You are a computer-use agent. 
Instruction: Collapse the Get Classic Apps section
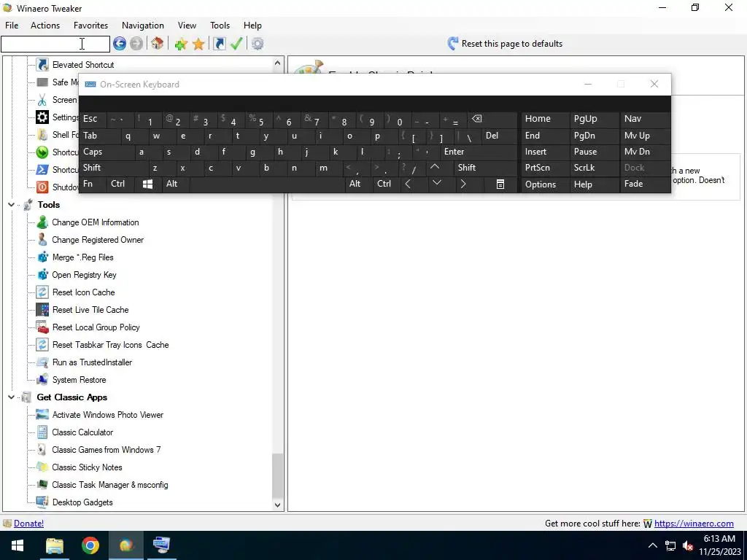(x=11, y=397)
